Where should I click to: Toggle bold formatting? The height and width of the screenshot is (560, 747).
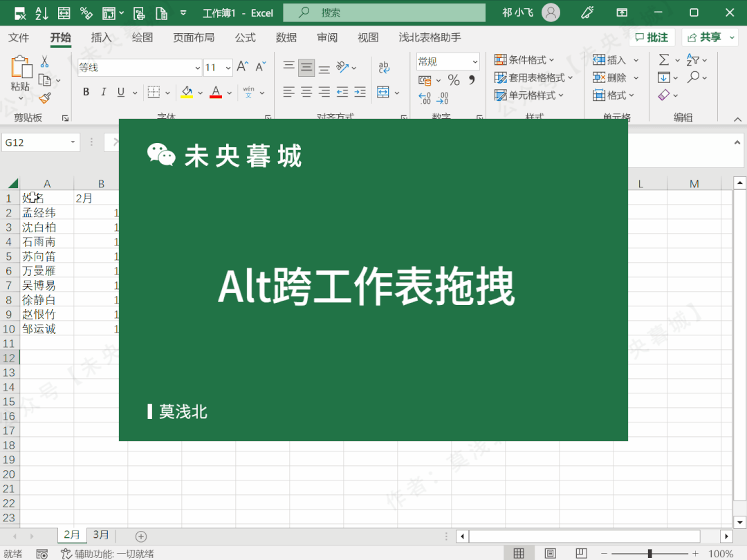pos(86,91)
